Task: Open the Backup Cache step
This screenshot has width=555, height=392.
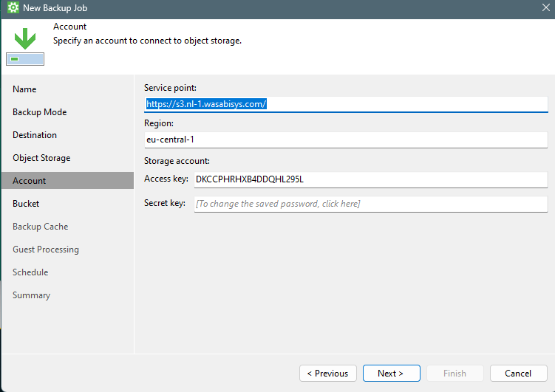Action: (x=40, y=227)
